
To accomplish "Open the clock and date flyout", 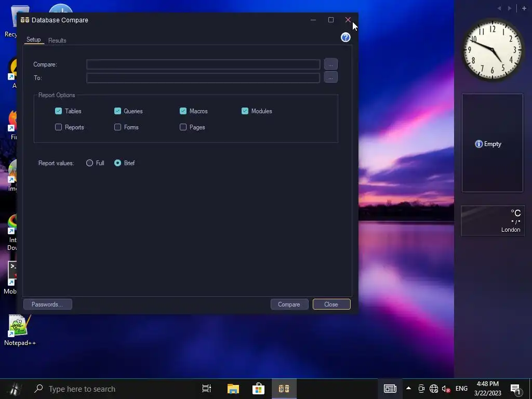I will 487,389.
